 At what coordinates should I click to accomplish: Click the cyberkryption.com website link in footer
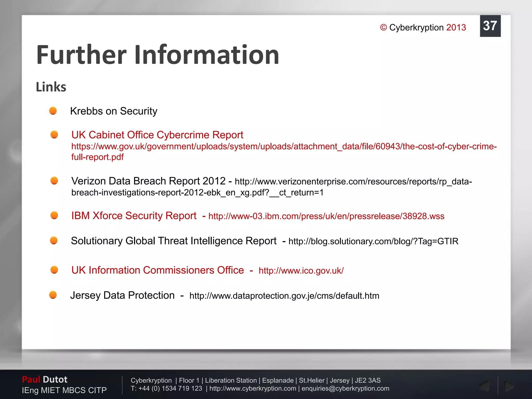pyautogui.click(x=253, y=389)
